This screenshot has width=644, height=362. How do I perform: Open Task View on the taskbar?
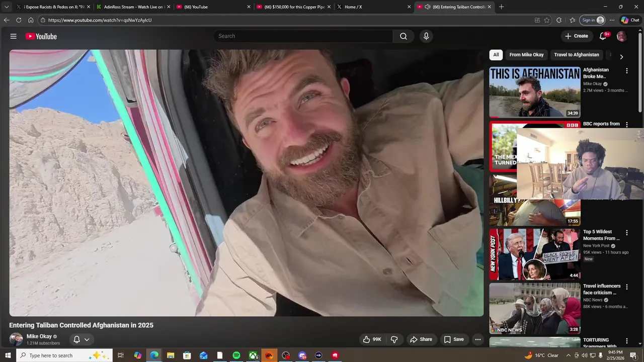tap(121, 355)
